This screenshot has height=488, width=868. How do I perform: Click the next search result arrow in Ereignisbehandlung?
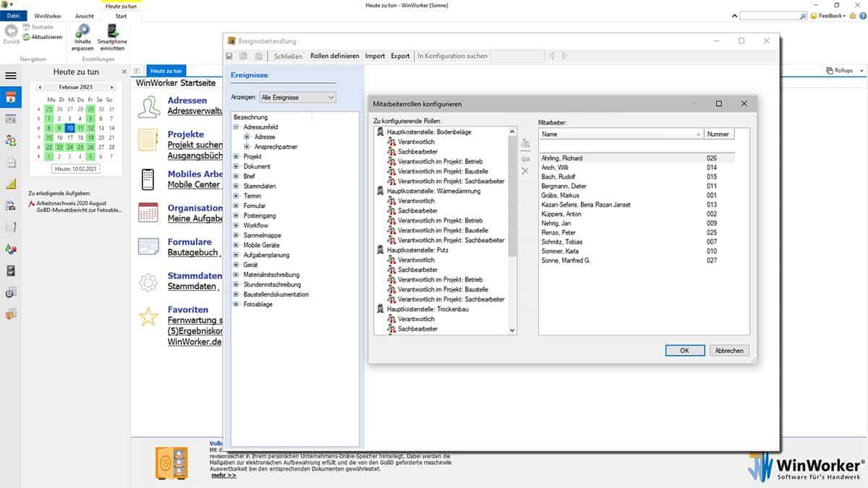point(564,56)
